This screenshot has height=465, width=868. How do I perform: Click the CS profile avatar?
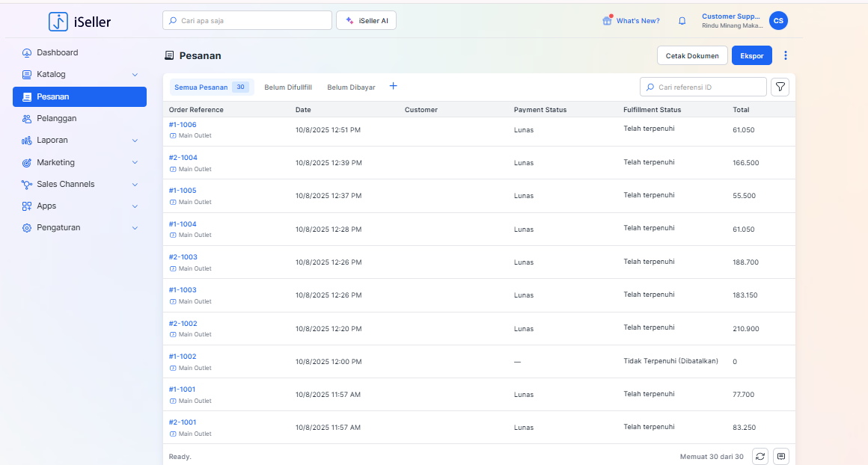pos(778,21)
